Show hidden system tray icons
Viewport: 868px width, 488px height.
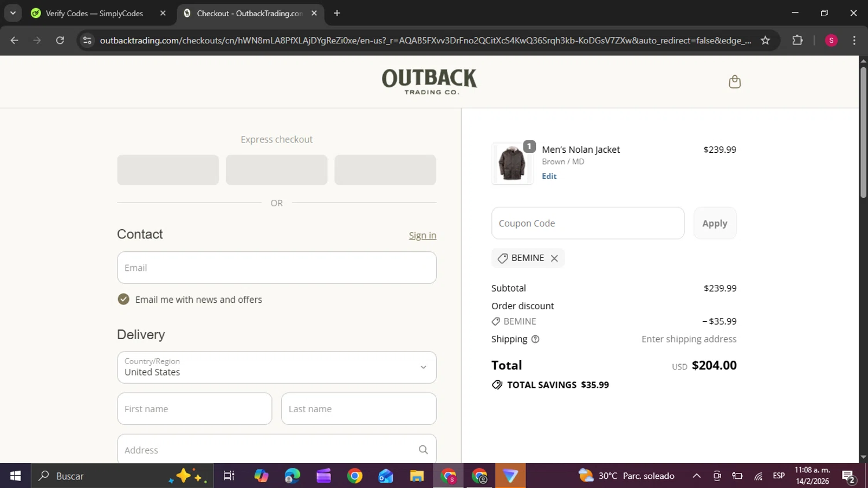click(697, 476)
